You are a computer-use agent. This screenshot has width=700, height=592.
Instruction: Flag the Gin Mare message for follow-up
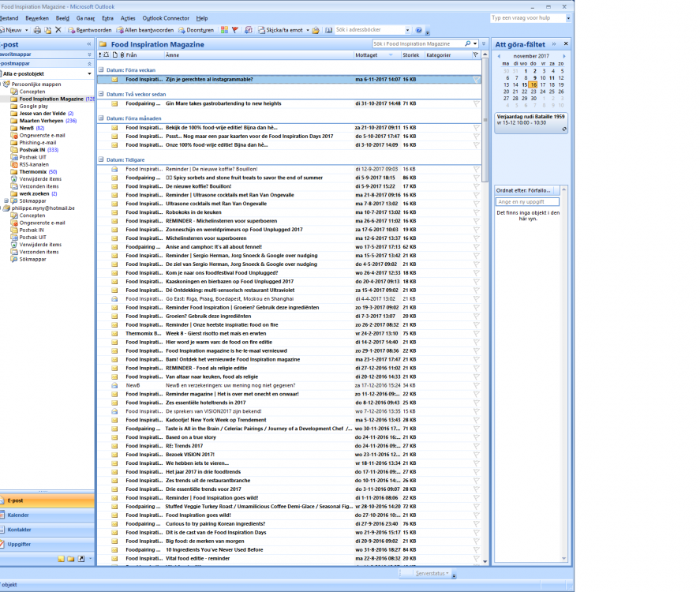pos(477,103)
